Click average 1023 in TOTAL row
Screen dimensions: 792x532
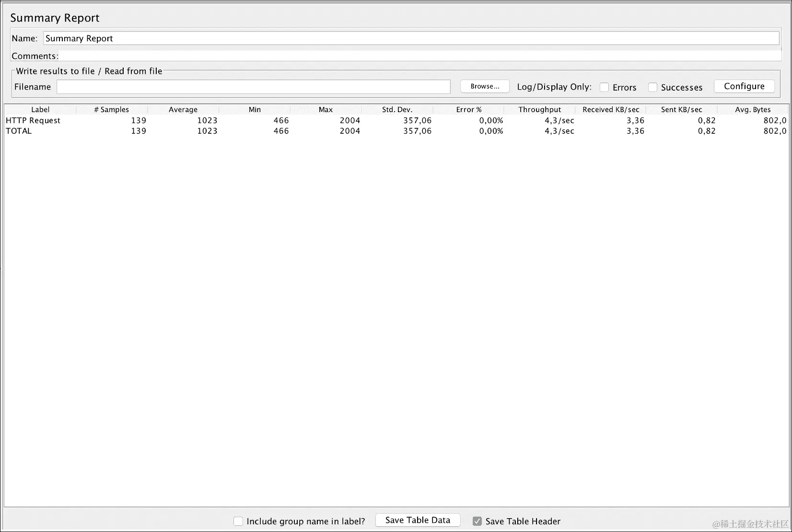pos(207,131)
